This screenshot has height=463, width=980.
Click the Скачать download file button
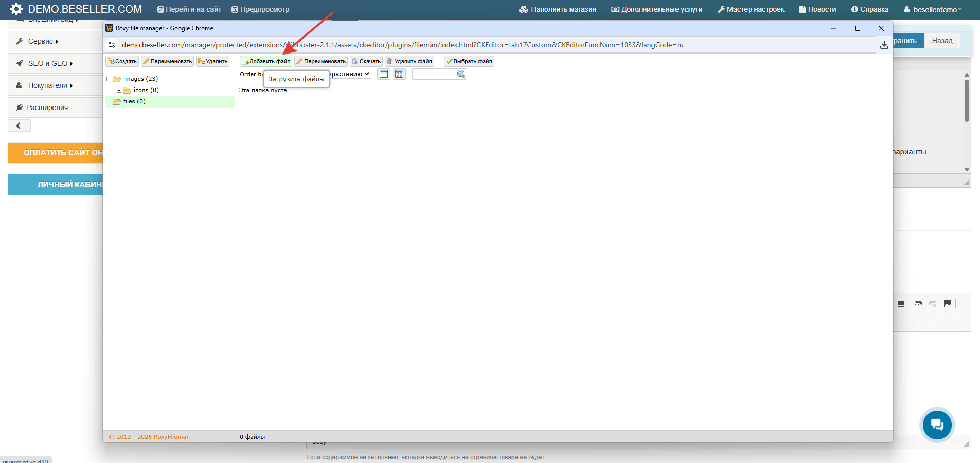(x=366, y=61)
